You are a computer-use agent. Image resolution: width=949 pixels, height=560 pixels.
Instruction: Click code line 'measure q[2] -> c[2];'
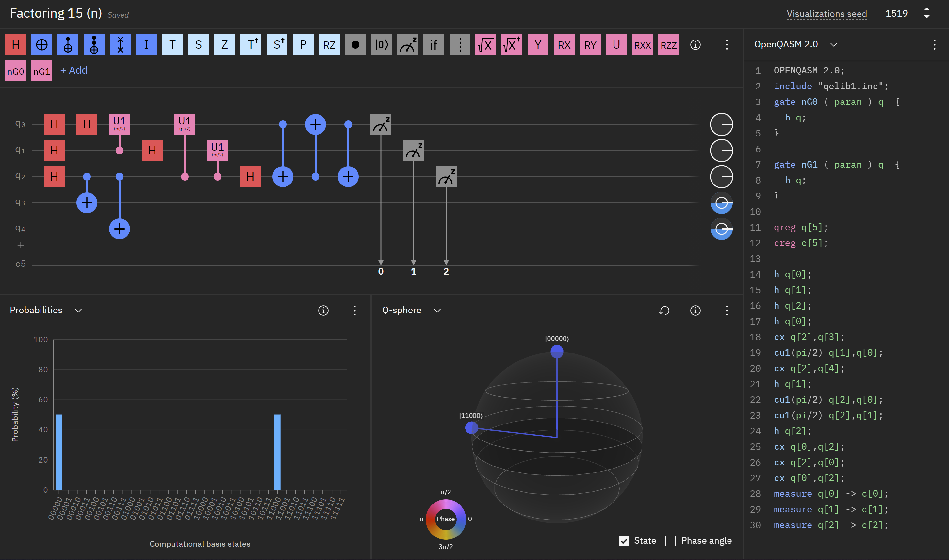[831, 525]
